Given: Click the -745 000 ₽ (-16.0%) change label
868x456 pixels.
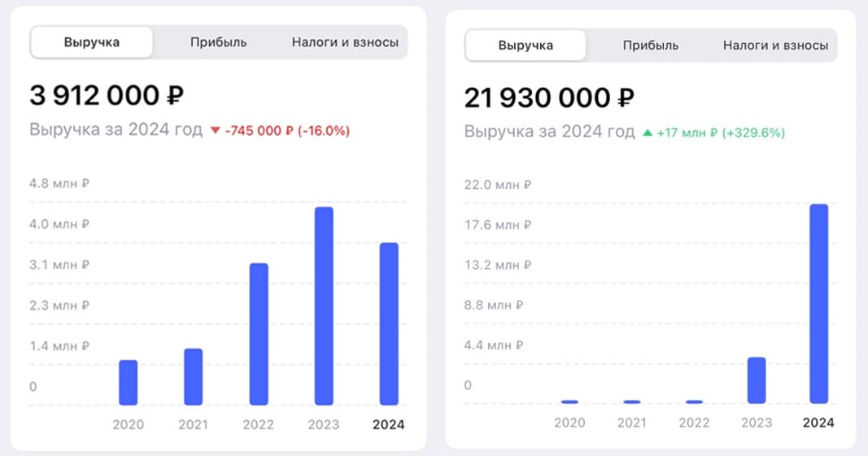Looking at the screenshot, I should point(287,131).
